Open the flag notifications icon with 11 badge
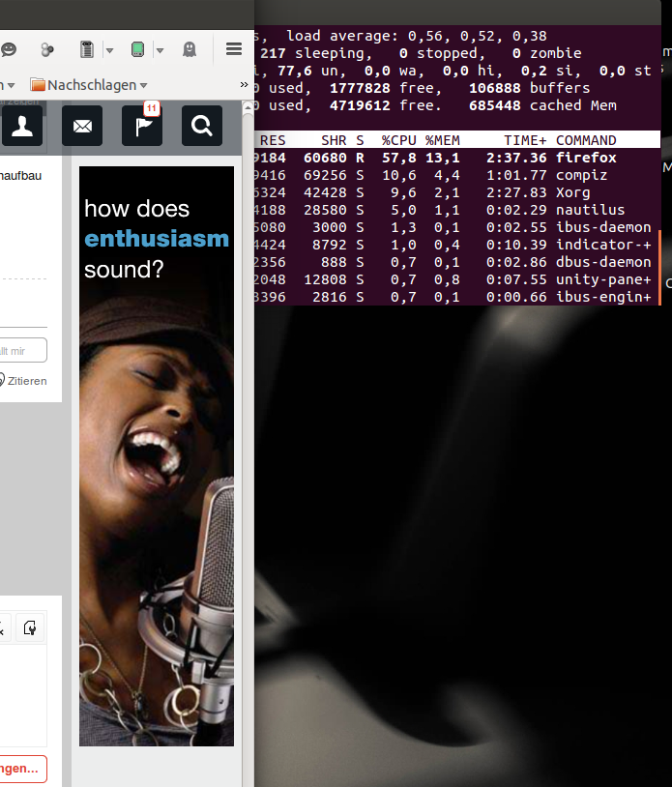 142,126
